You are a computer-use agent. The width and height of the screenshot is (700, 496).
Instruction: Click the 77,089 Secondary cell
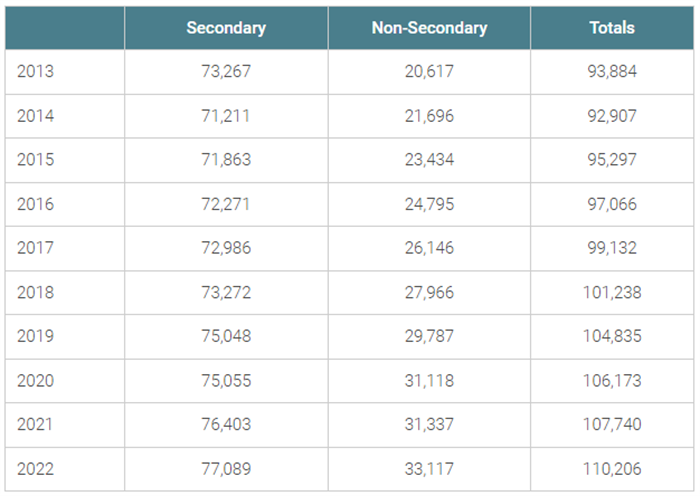226,469
